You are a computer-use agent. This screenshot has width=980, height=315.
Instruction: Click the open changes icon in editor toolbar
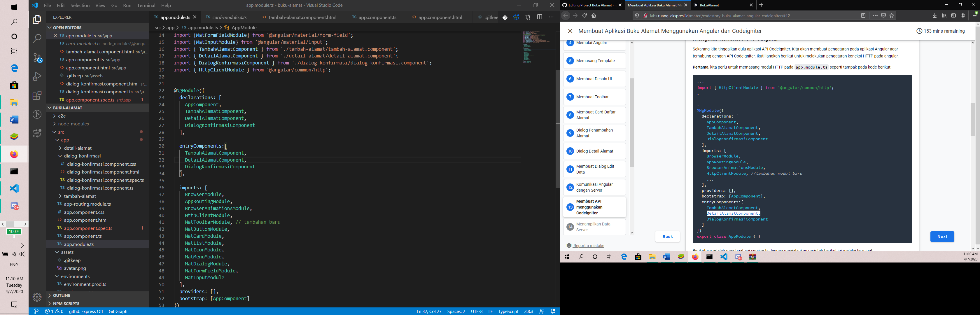click(528, 17)
